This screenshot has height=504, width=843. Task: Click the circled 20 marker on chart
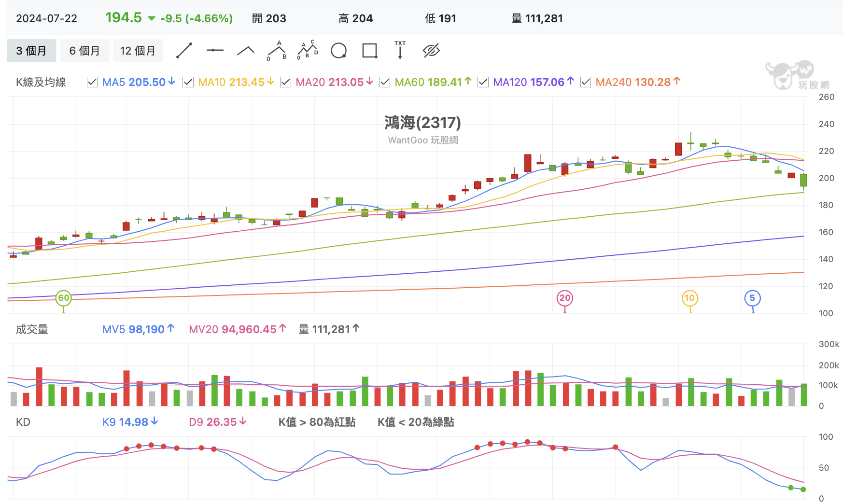click(x=565, y=298)
